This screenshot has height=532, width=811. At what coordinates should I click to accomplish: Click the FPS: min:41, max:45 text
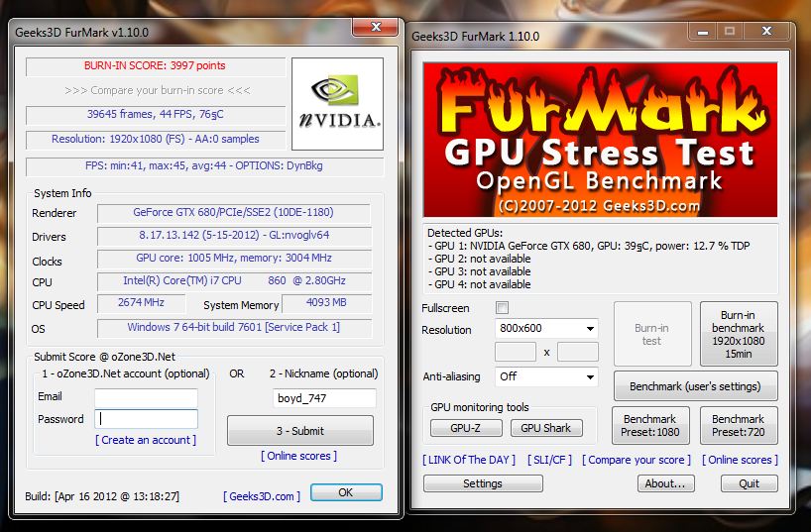(x=204, y=166)
